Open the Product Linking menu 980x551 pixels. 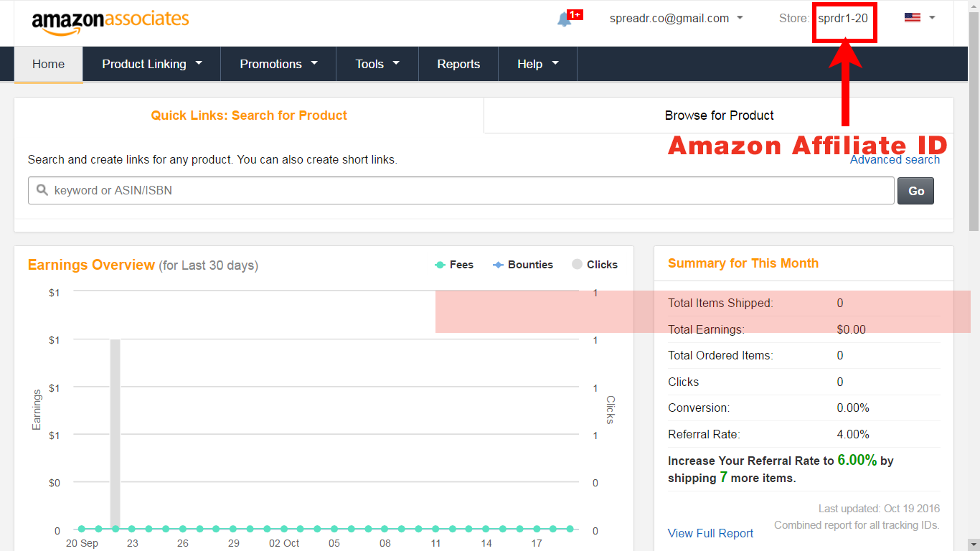click(x=152, y=64)
